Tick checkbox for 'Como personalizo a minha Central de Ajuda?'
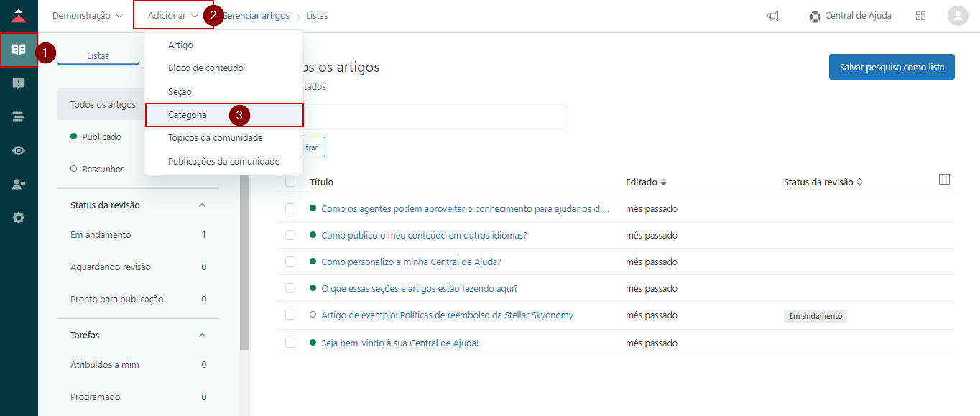Viewport: 980px width, 416px height. (x=290, y=262)
